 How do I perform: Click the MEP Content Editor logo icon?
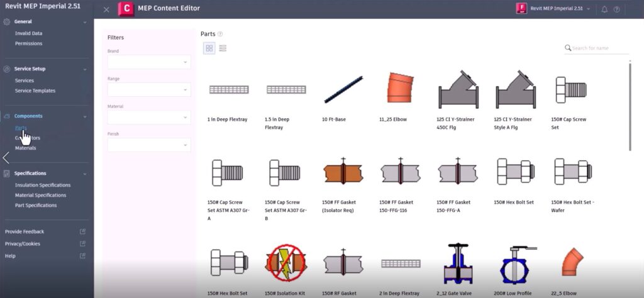[126, 9]
